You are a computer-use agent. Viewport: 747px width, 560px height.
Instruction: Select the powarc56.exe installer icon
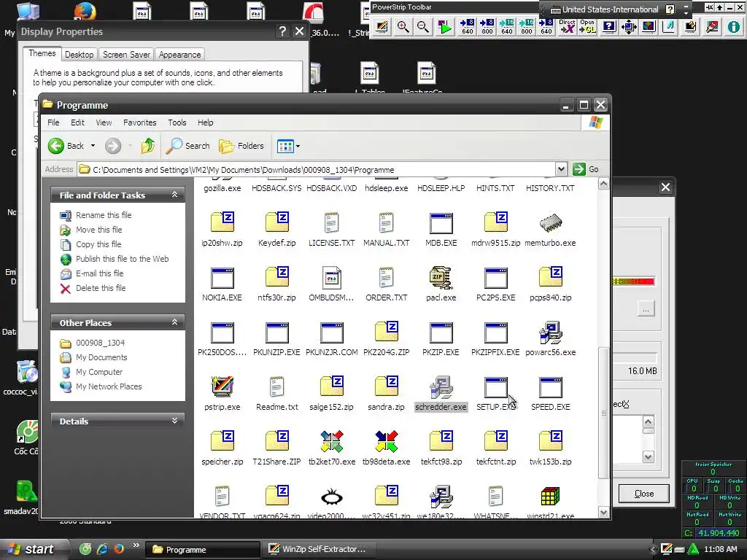[x=550, y=332]
